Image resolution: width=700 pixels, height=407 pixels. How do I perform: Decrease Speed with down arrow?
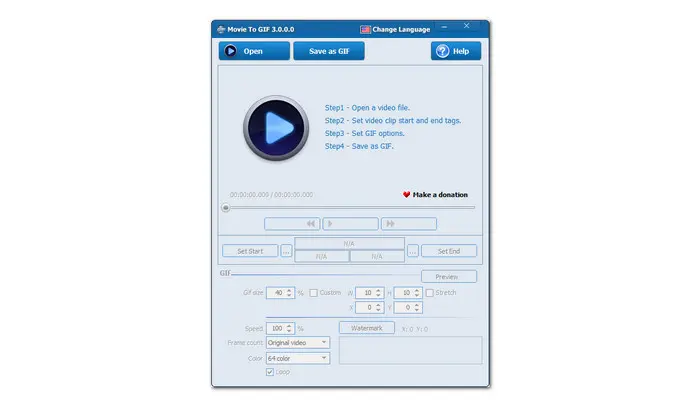tap(289, 331)
